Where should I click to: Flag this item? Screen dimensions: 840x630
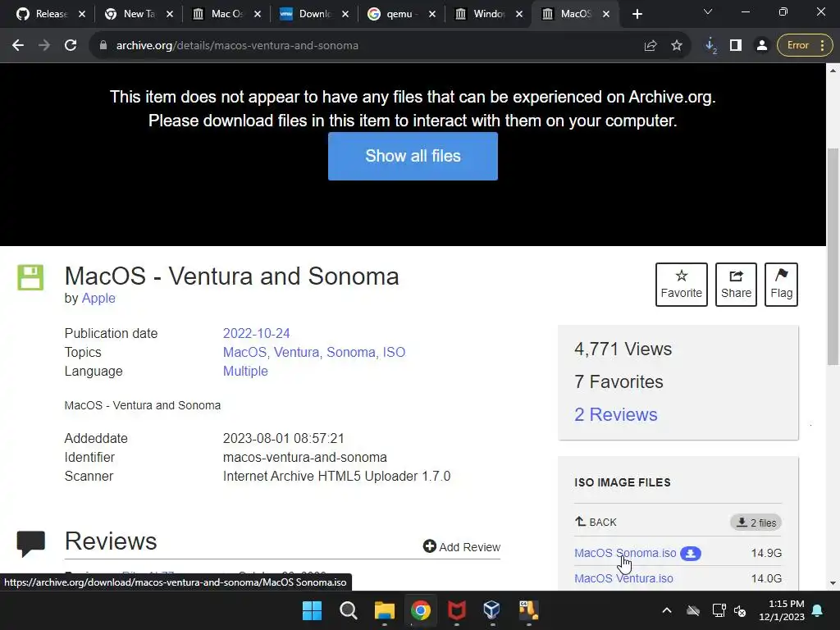(x=781, y=285)
